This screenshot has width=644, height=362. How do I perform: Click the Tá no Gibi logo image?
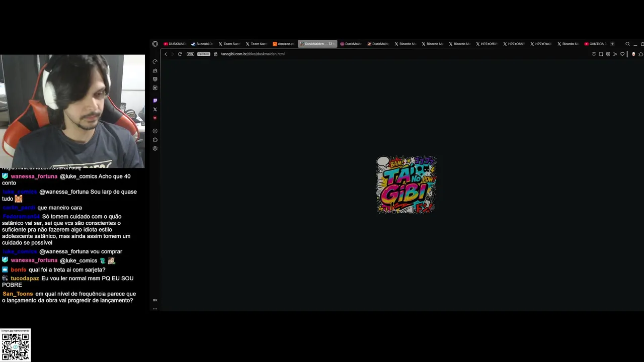coord(407,185)
